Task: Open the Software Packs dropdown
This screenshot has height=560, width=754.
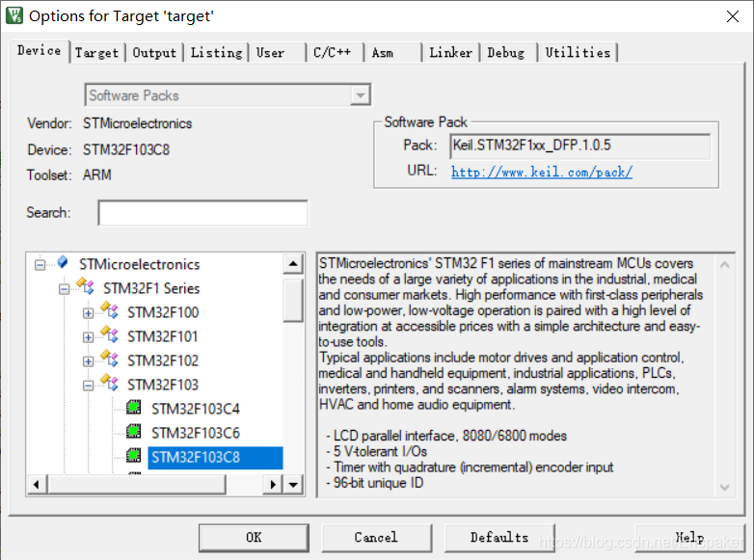Action: pos(228,95)
